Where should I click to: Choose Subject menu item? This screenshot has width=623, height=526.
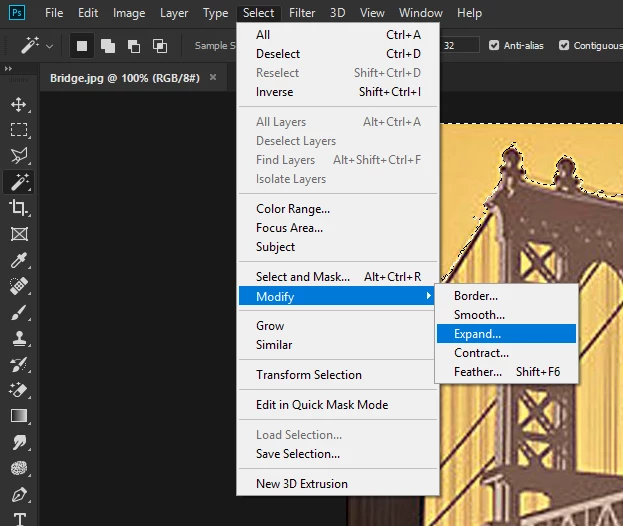click(x=339, y=247)
